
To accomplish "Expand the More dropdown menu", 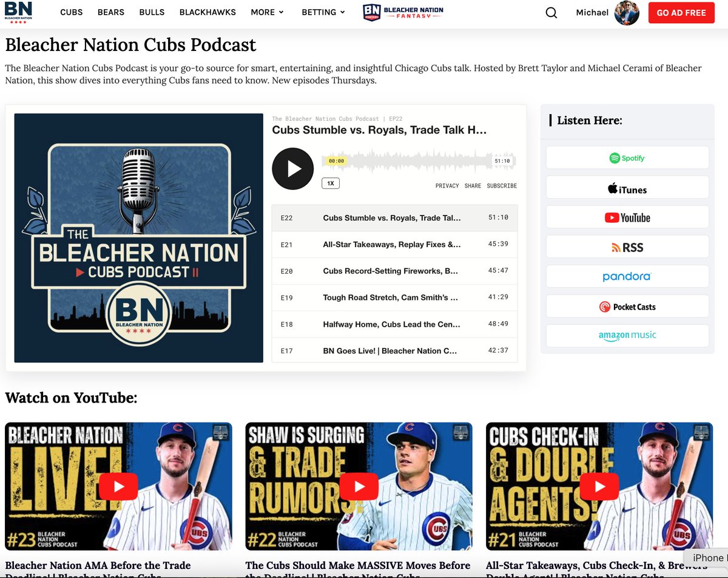I will 268,12.
